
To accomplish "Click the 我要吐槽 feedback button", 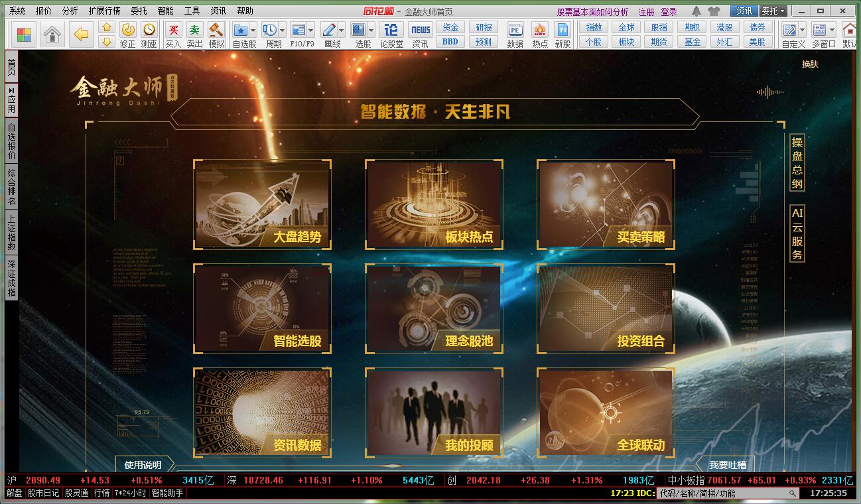I will pyautogui.click(x=728, y=465).
